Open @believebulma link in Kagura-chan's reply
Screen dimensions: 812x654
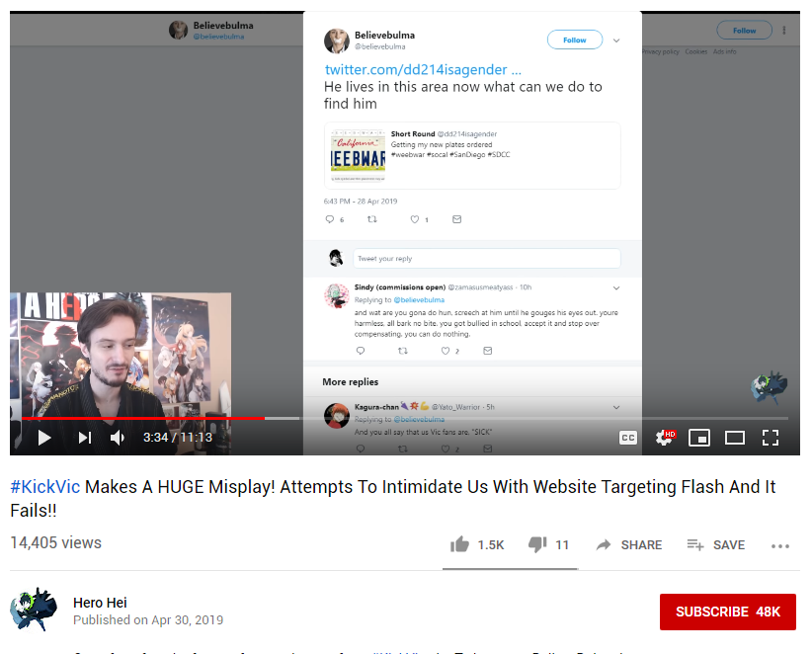click(x=419, y=420)
